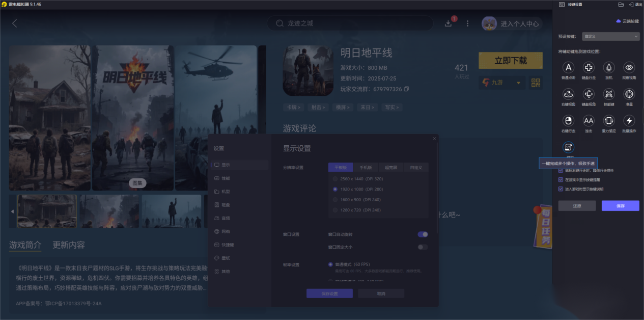Toggle 在游戏中显示按键提醒 checkbox

[561, 180]
